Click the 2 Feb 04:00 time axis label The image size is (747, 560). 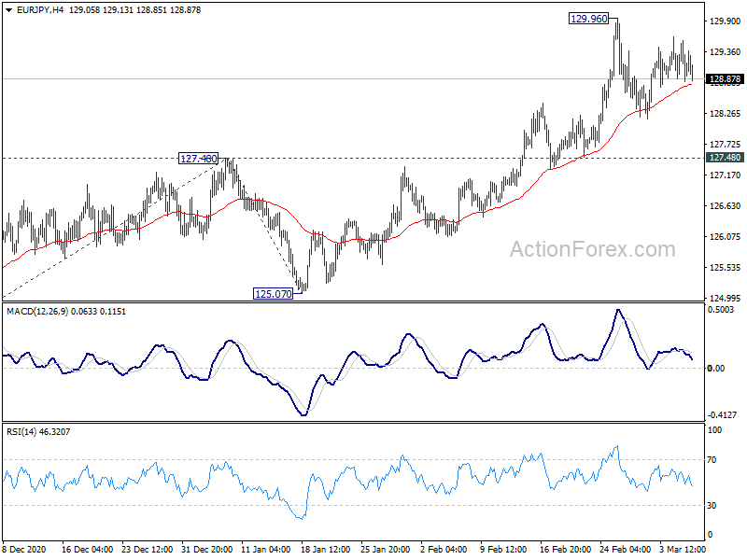(444, 549)
